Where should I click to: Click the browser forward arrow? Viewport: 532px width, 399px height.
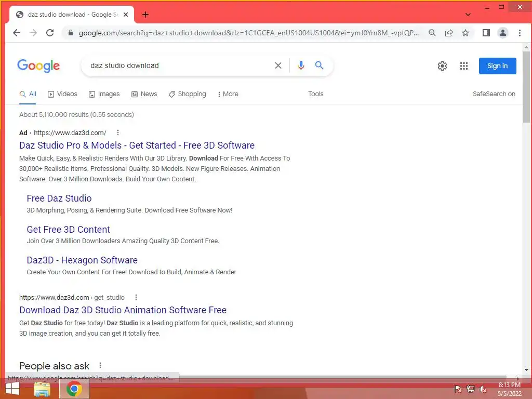click(33, 33)
